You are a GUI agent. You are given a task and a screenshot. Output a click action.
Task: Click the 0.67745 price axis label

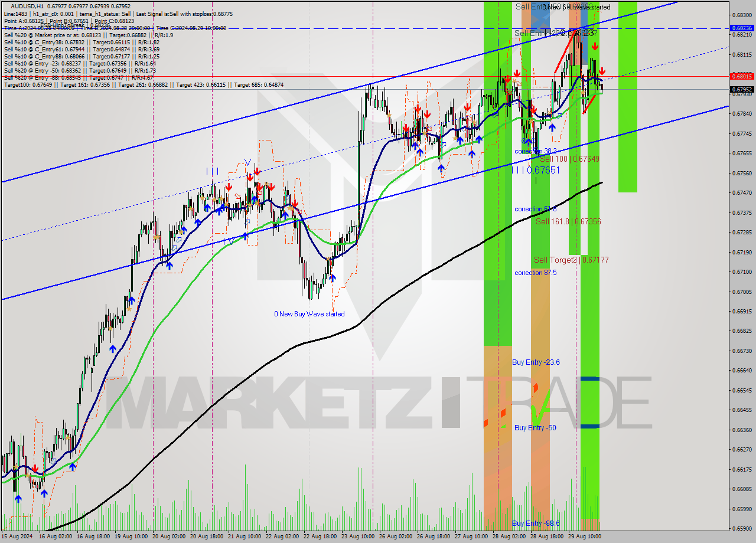coord(742,133)
